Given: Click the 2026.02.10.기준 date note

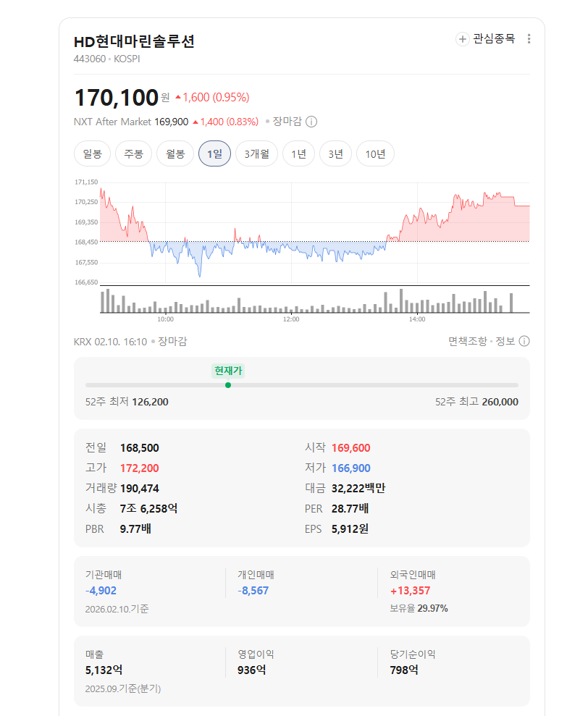Looking at the screenshot, I should pos(117,609).
